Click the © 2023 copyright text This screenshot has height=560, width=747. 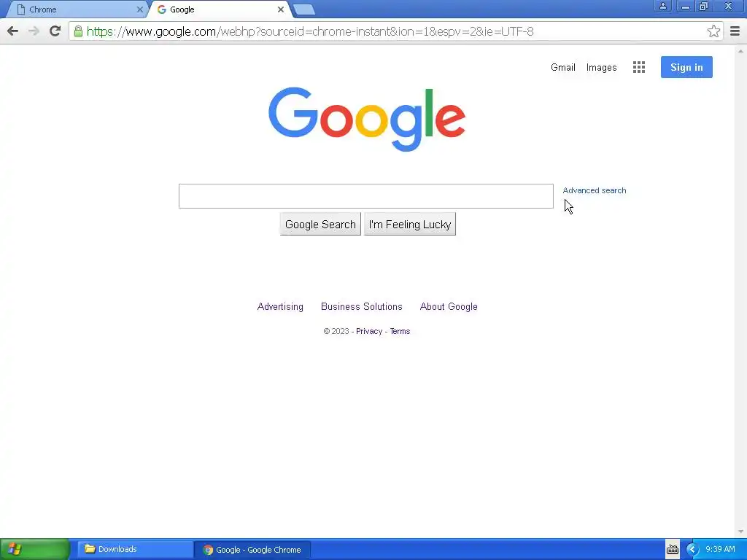pos(336,332)
